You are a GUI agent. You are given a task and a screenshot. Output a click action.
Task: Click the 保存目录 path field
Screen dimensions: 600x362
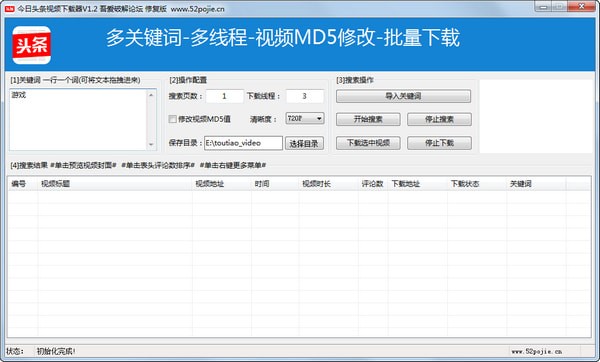[243, 143]
